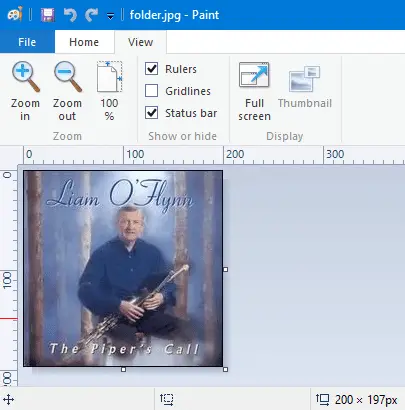Screen dimensions: 405x410
Task: Click the bottom-right corner canvas resize handle
Action: click(x=226, y=369)
